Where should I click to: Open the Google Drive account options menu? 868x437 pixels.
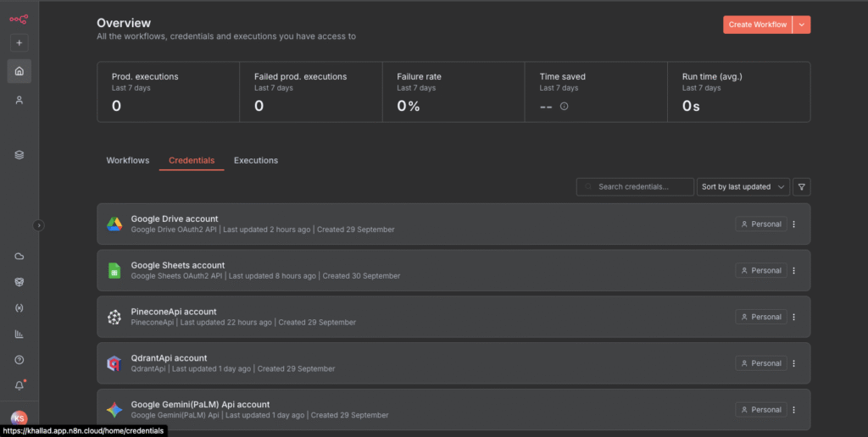point(793,224)
